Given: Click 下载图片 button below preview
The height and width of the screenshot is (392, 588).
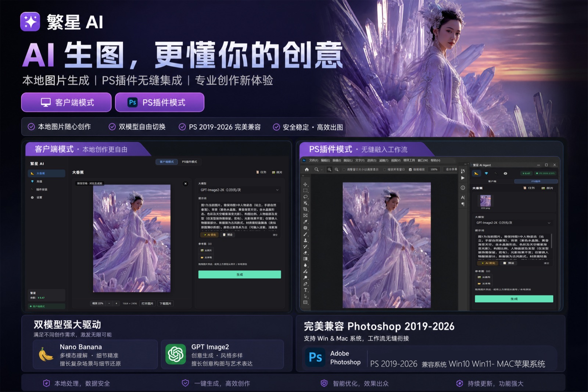Looking at the screenshot, I should coord(165,303).
